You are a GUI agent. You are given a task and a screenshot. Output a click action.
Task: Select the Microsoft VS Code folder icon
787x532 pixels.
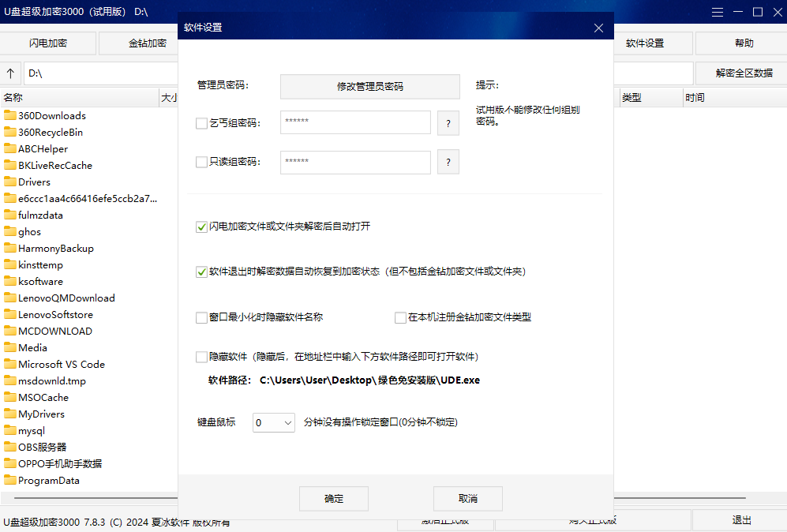10,365
